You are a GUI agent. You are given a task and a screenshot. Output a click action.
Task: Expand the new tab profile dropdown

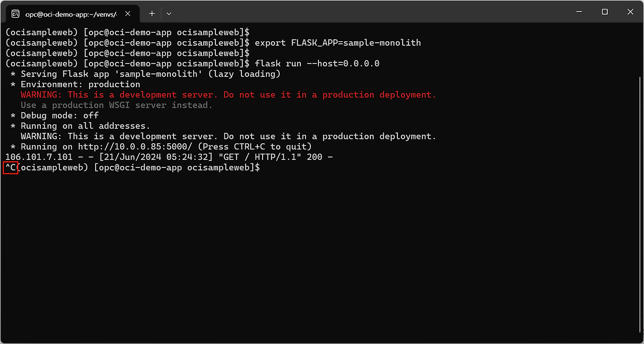(169, 14)
